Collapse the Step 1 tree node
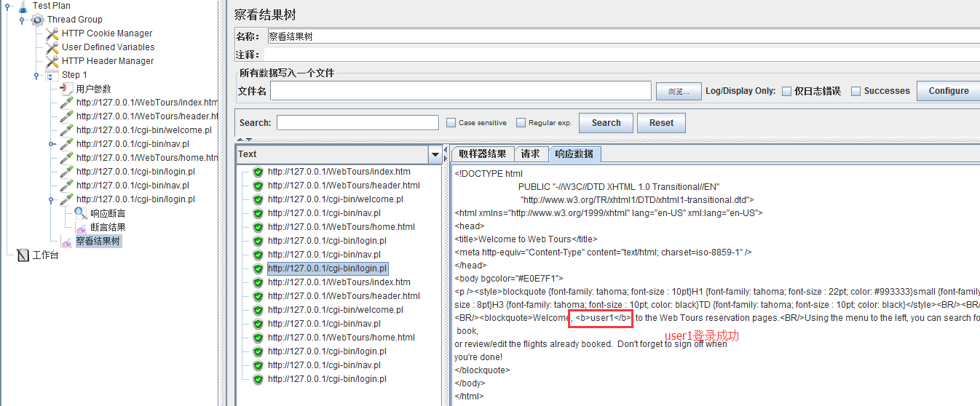 (37, 75)
